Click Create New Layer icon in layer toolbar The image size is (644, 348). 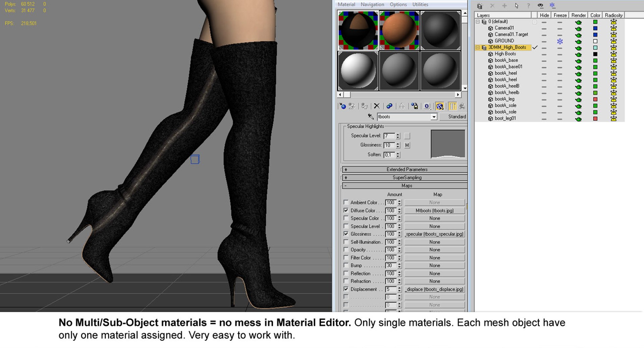(480, 6)
